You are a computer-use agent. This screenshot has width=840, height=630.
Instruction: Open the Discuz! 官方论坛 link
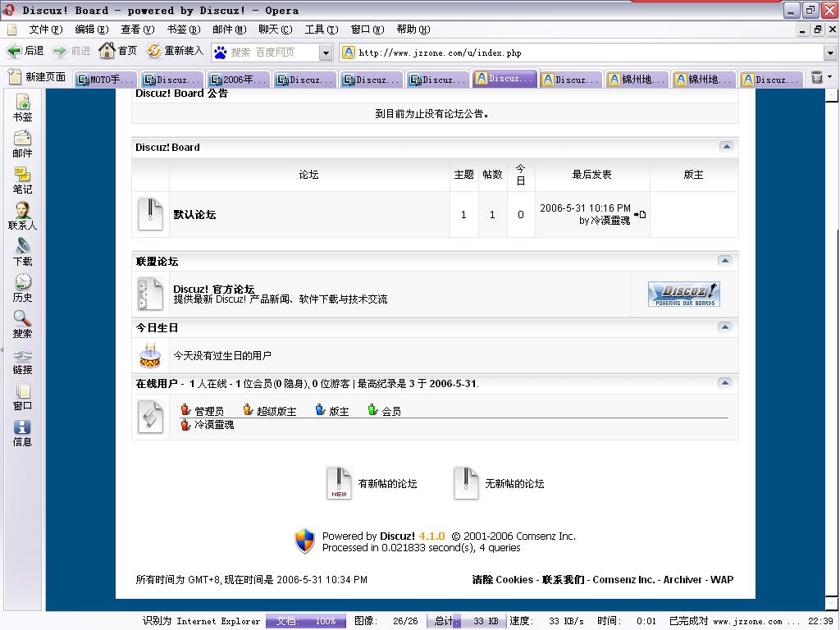[x=214, y=289]
